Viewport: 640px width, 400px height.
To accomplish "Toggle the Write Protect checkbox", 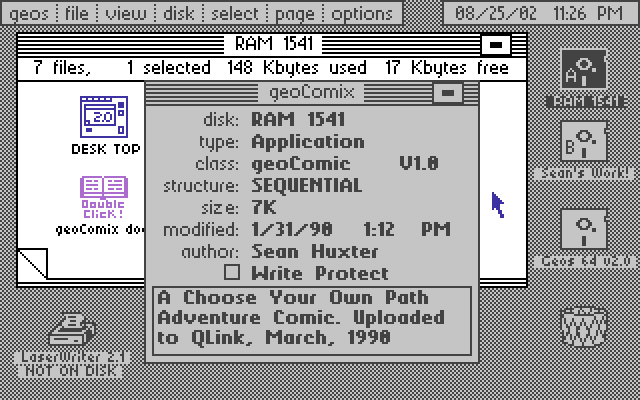I will [232, 272].
